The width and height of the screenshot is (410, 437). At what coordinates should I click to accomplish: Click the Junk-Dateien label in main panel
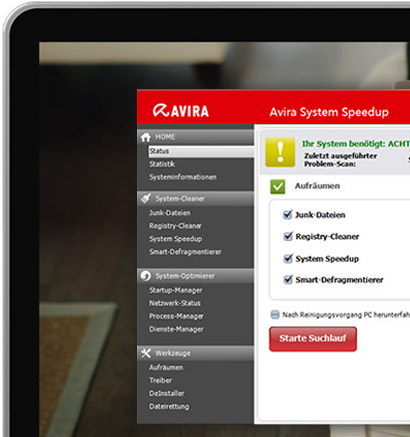coord(320,215)
